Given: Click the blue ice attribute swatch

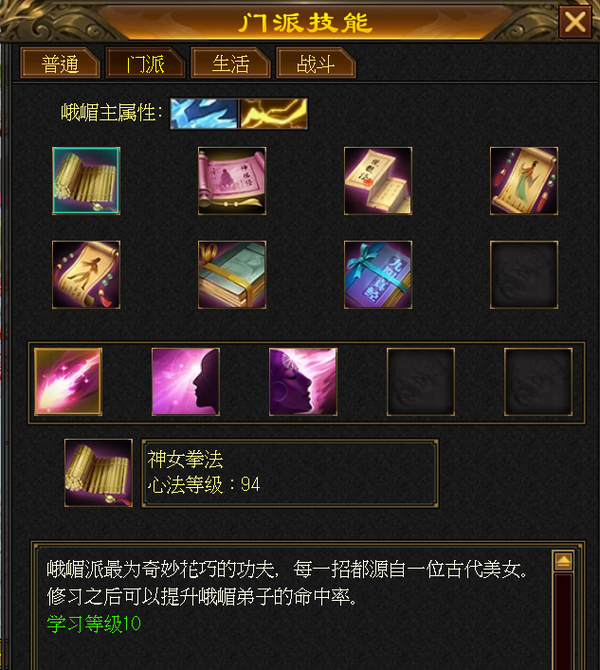Looking at the screenshot, I should point(204,114).
